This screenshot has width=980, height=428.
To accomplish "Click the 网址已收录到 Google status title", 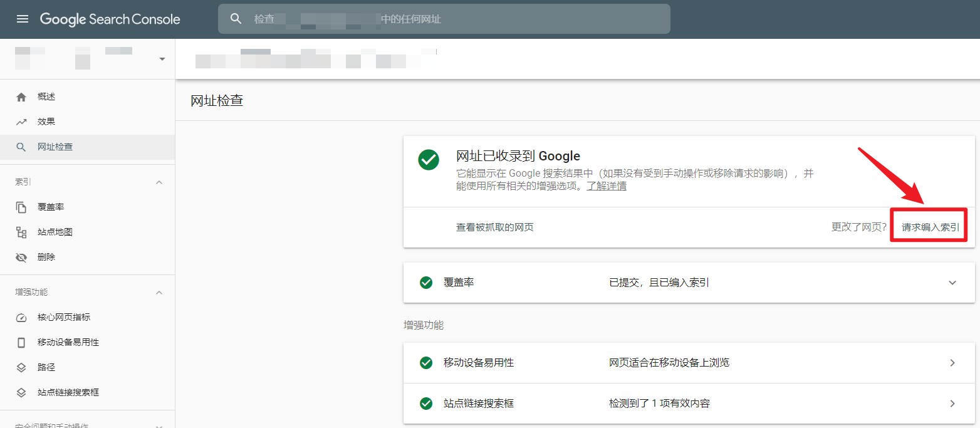I will point(518,156).
